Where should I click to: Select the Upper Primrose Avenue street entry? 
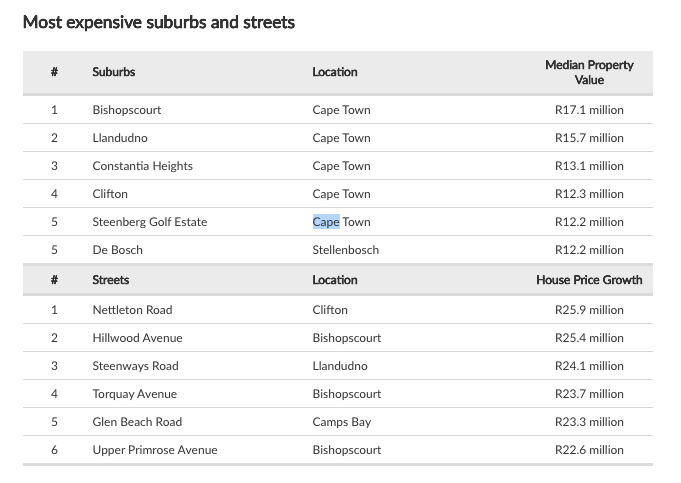[154, 450]
